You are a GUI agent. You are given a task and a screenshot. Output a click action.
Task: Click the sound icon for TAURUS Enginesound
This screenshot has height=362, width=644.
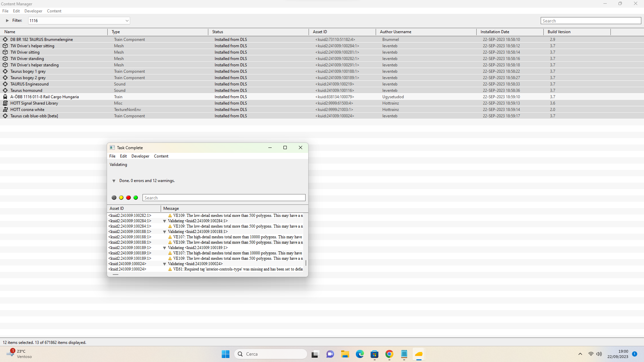click(x=5, y=84)
